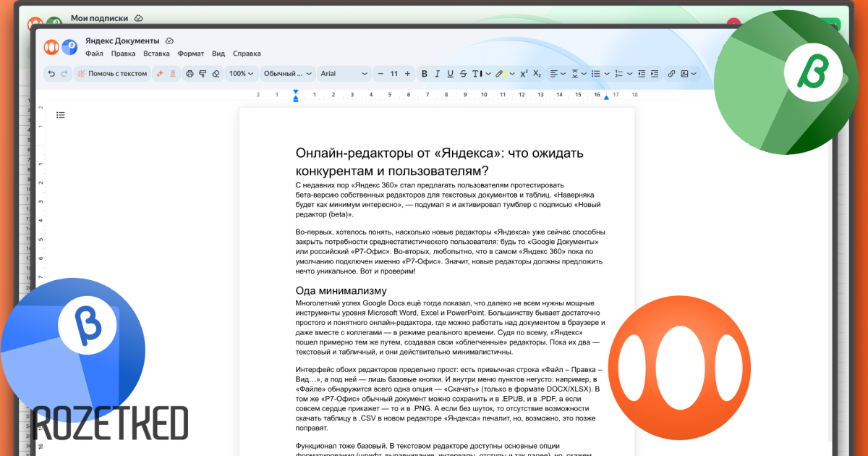Open the 'Правка' menu
Screen dimensions: 868x456
click(x=123, y=54)
